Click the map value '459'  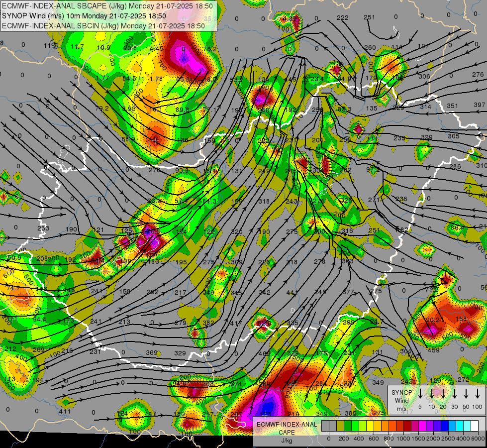[433, 350]
